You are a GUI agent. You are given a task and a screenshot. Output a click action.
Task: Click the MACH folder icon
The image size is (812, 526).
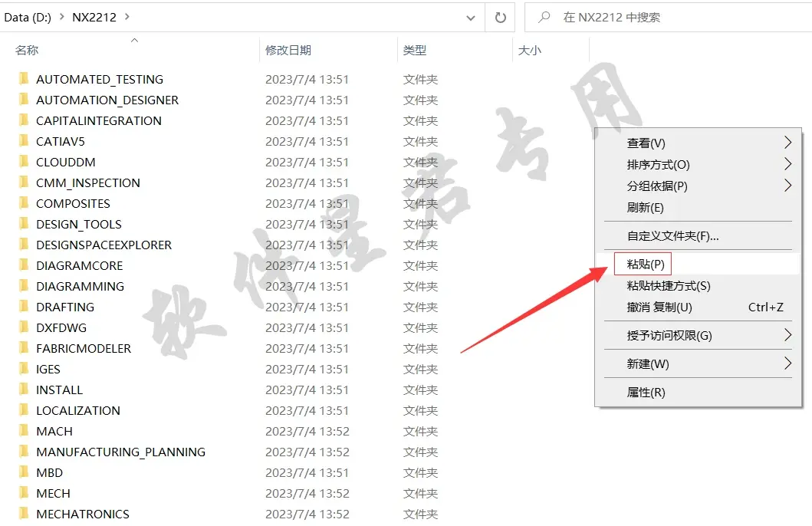23,431
